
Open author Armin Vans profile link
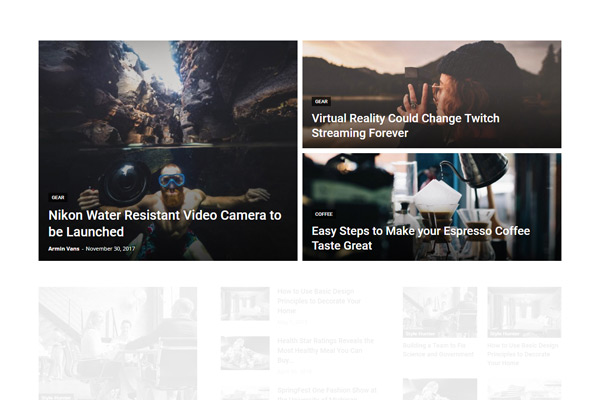click(64, 248)
